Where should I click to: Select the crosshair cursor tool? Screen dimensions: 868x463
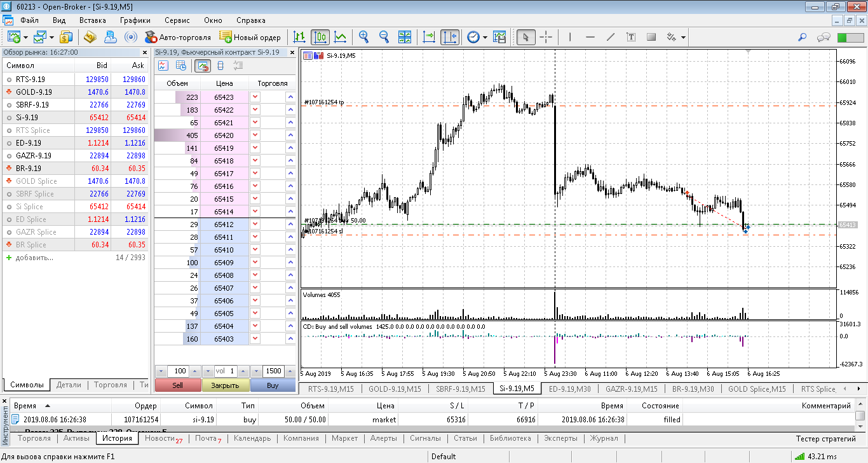pyautogui.click(x=546, y=37)
